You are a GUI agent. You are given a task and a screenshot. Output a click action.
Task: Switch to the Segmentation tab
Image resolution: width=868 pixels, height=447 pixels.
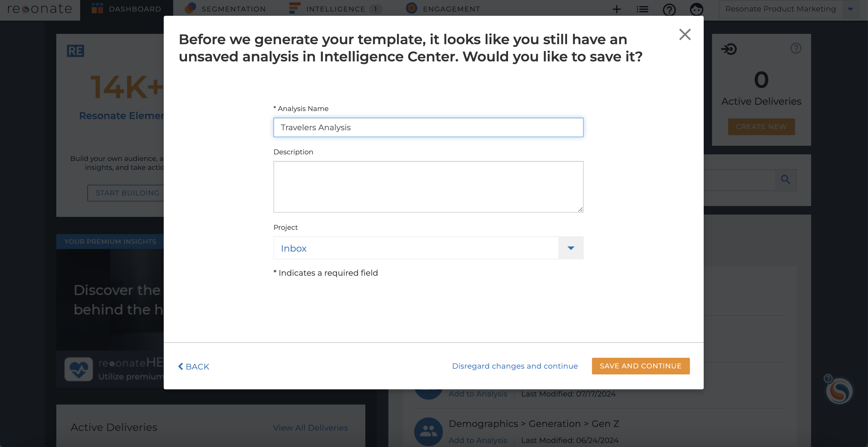(x=225, y=9)
